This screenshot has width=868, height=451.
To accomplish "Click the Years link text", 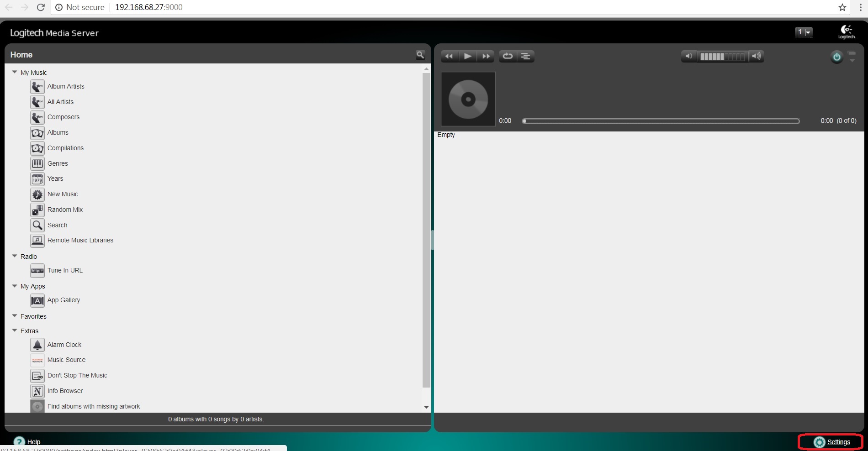I will (55, 178).
